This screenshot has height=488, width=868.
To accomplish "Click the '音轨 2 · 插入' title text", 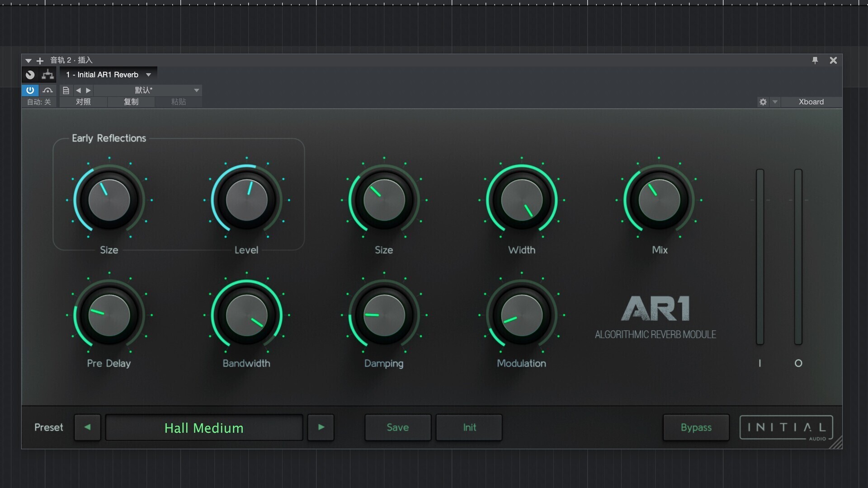I will click(71, 60).
